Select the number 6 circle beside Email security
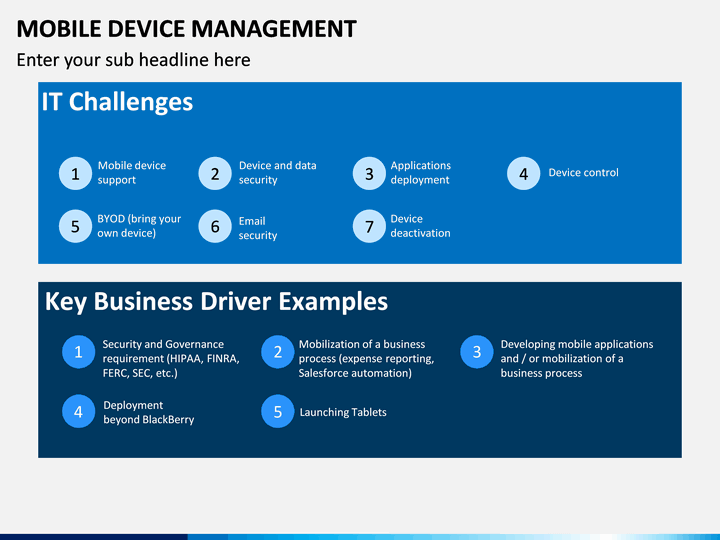 click(215, 226)
